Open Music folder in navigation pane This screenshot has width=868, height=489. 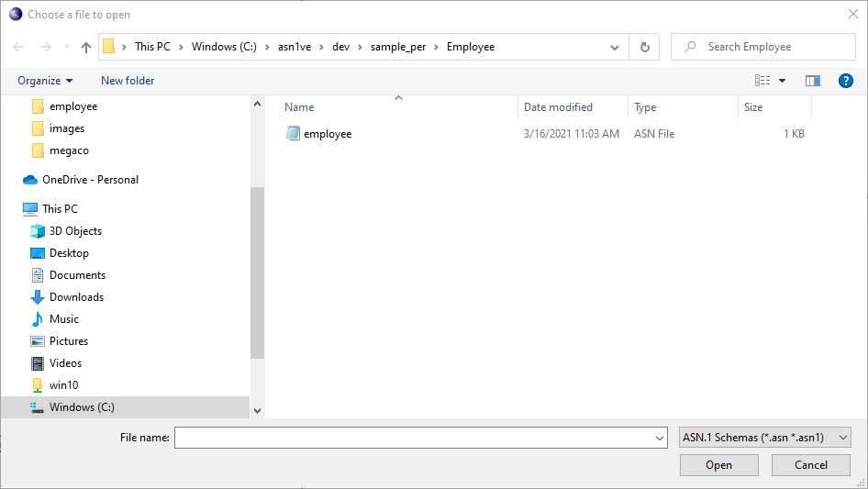64,319
